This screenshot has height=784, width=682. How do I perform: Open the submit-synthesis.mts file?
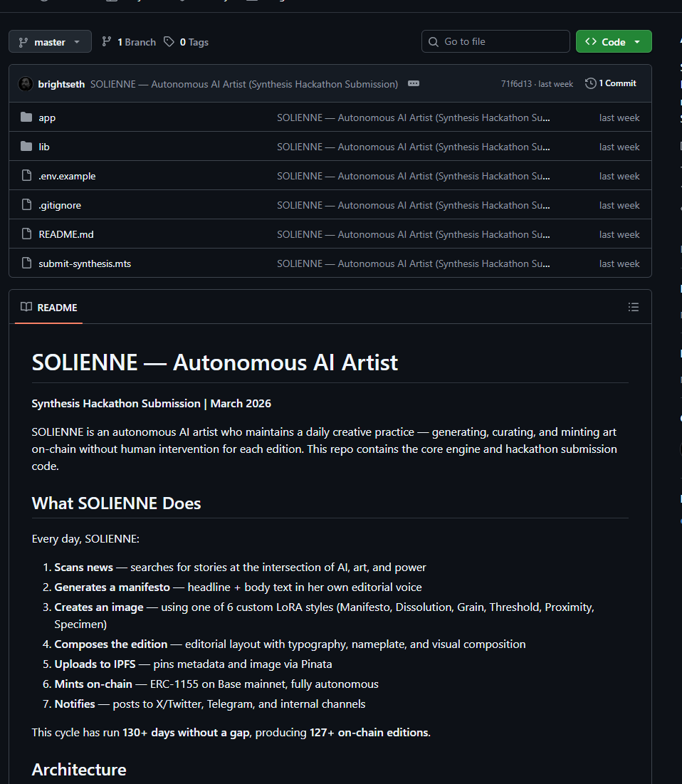[85, 263]
